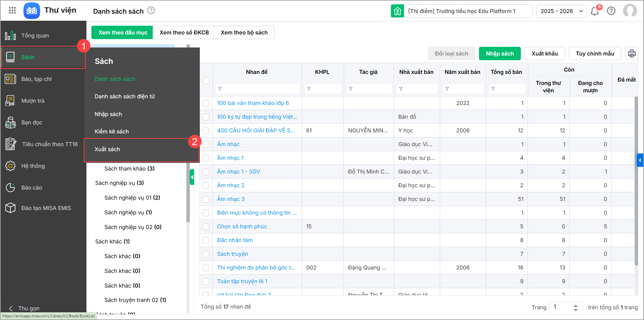The image size is (644, 320).
Task: Click the filter icon under Năm xuất bản
Action: [447, 89]
